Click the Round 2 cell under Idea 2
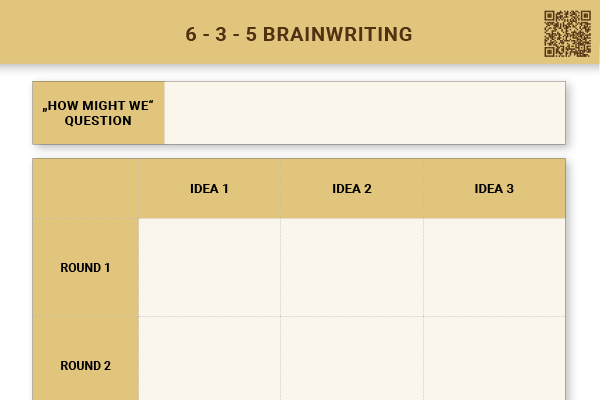The width and height of the screenshot is (600, 400). click(x=352, y=358)
